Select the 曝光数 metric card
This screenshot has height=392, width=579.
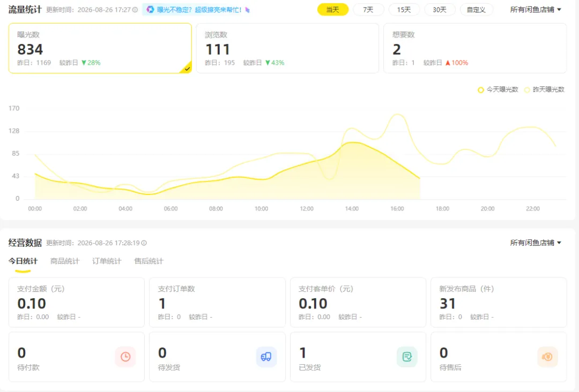(100, 48)
